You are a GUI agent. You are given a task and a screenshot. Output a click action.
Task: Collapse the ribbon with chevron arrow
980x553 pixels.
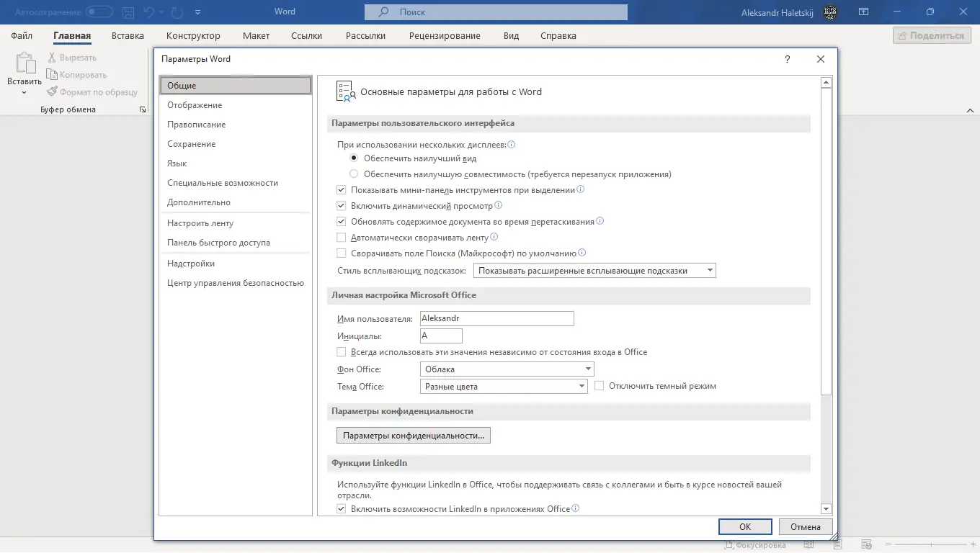(970, 109)
